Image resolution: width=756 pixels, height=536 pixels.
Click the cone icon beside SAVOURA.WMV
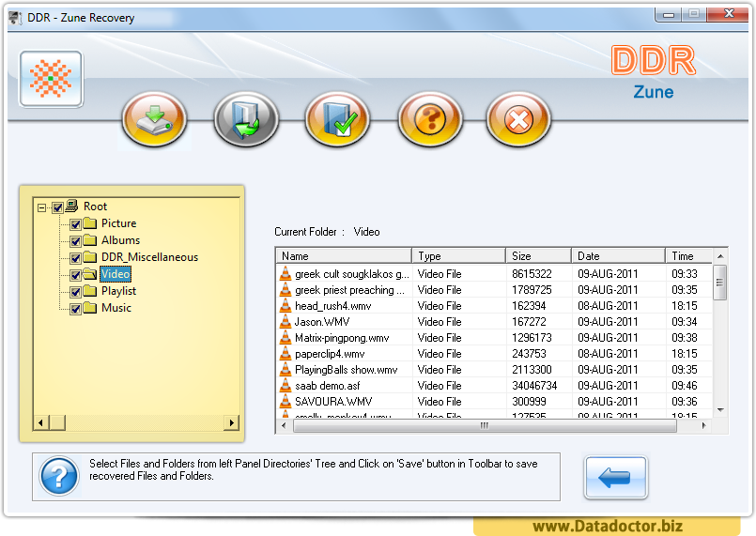point(285,401)
